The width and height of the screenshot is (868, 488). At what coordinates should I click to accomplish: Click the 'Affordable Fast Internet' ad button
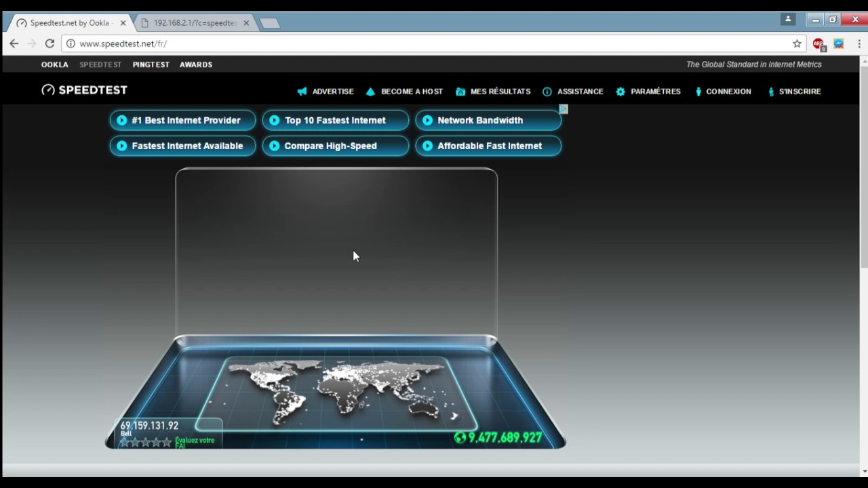[x=488, y=146]
